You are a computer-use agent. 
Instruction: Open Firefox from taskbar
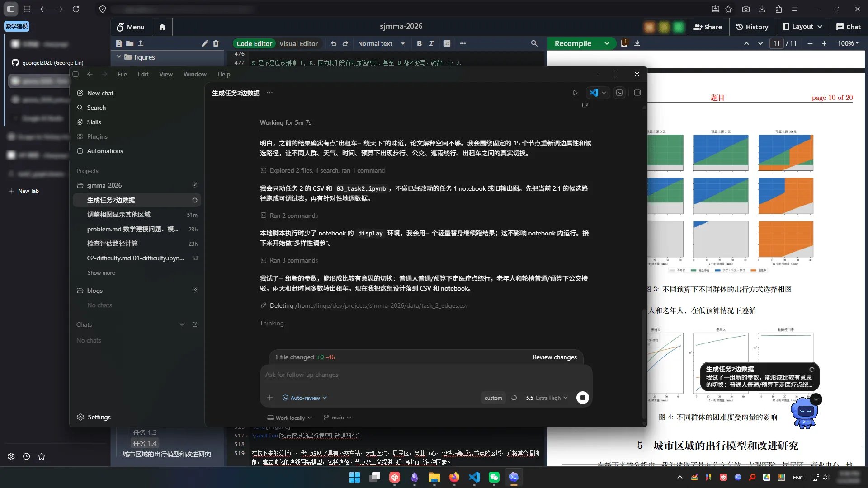tap(454, 477)
